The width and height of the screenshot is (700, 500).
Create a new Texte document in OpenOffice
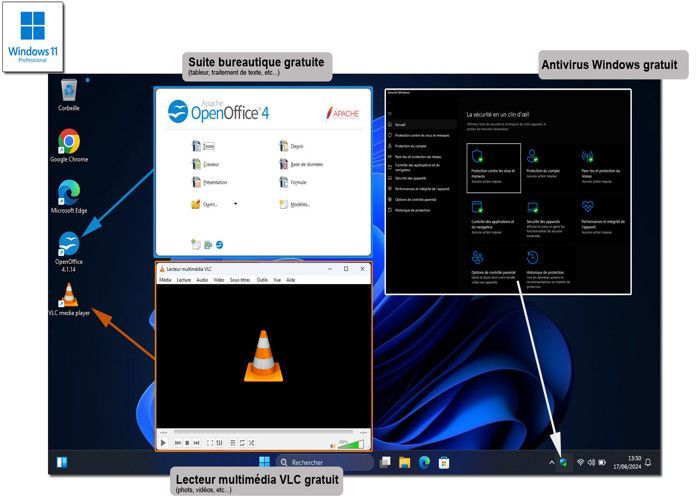pyautogui.click(x=204, y=146)
